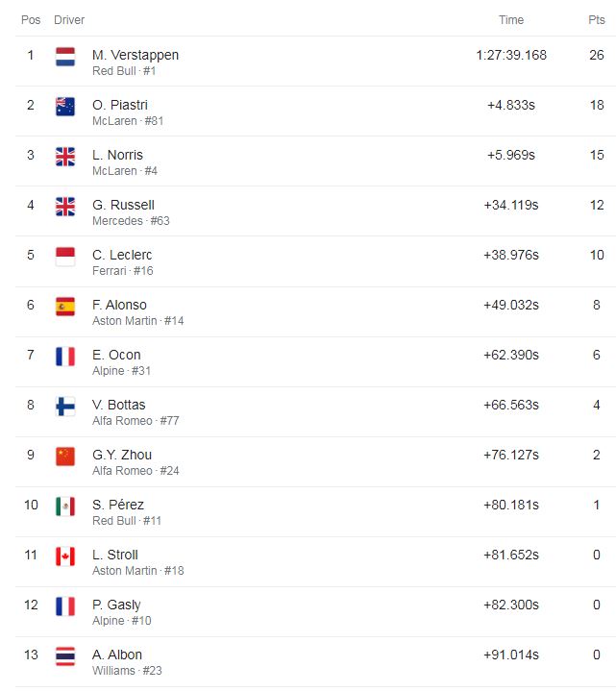
Task: Click the Canadian flag next to L. Stroll
Action: [65, 556]
